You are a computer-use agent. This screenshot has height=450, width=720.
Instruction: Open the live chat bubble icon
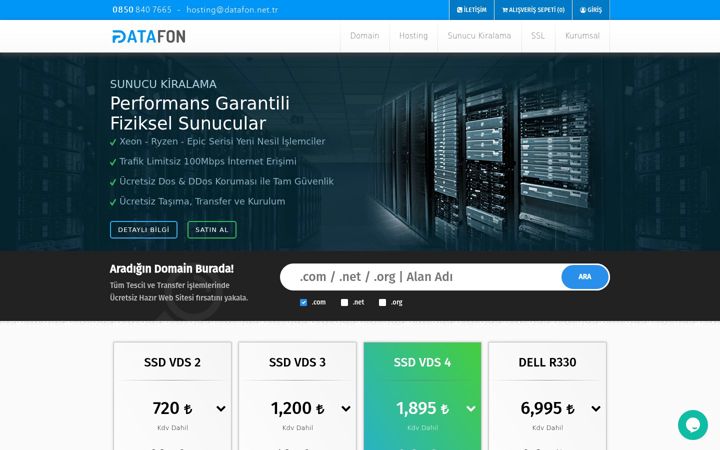click(692, 425)
